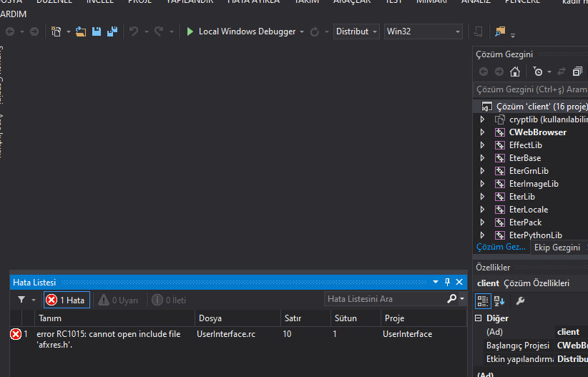Sort errors by the Tanım column header
The width and height of the screenshot is (588, 377).
114,318
